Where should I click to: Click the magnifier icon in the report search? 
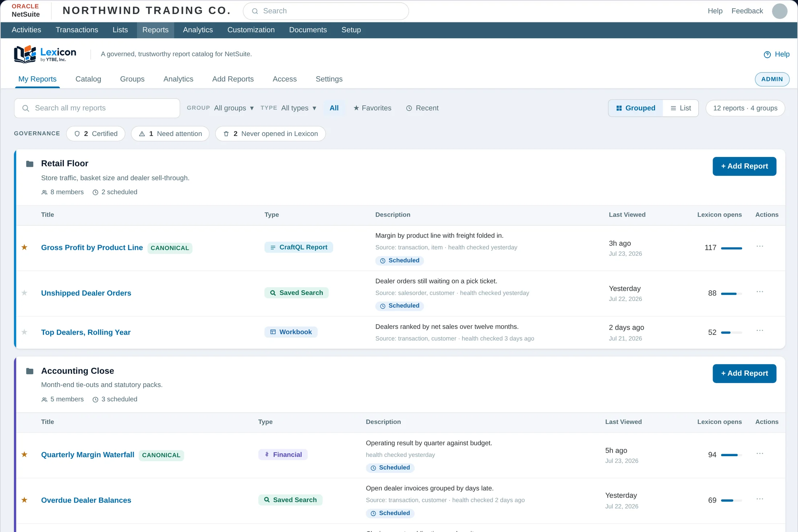(x=25, y=108)
